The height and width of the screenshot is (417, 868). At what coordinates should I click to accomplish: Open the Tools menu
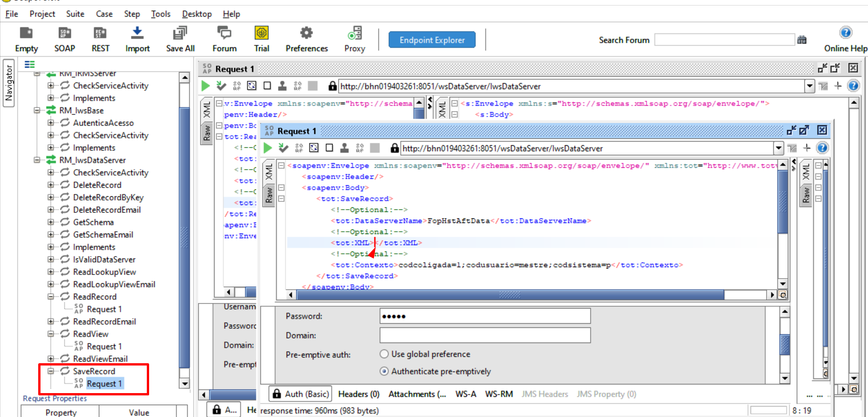point(161,14)
